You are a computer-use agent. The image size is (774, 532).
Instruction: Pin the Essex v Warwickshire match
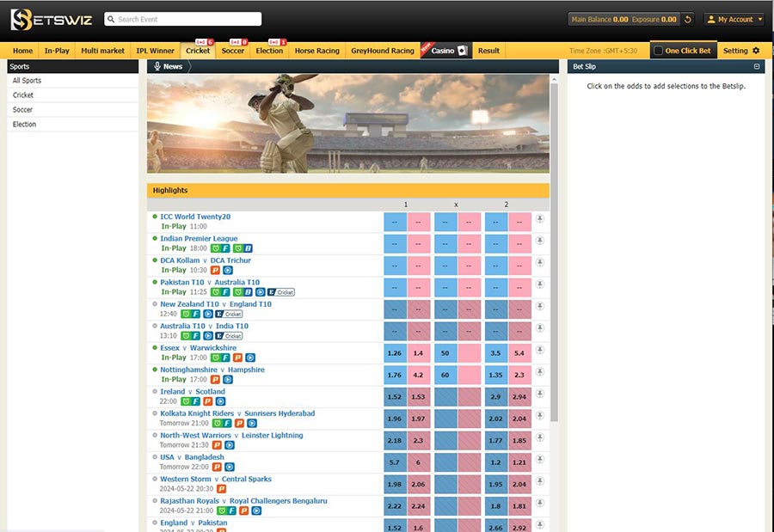coord(539,350)
